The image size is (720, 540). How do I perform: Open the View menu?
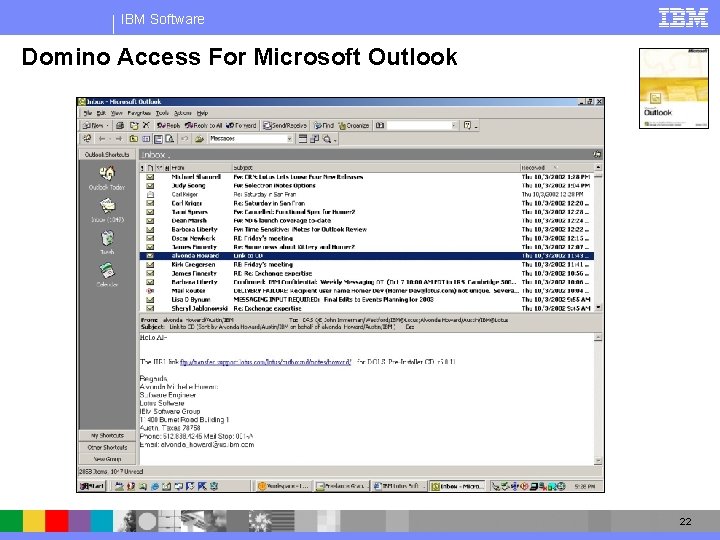tap(116, 113)
